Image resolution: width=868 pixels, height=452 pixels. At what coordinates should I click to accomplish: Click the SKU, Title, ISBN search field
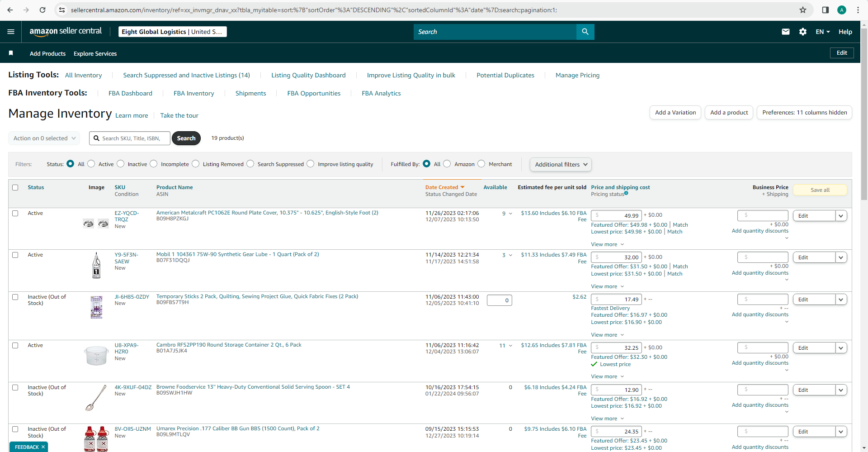point(130,138)
